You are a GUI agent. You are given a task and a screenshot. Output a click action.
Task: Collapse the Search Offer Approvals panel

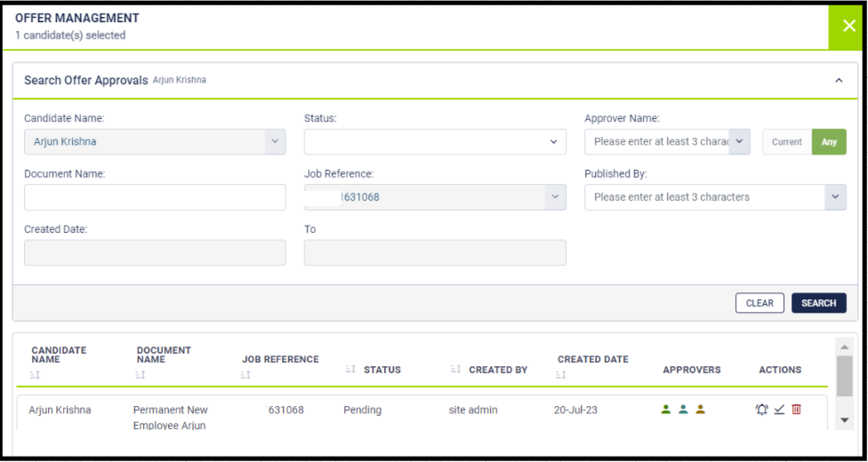839,80
